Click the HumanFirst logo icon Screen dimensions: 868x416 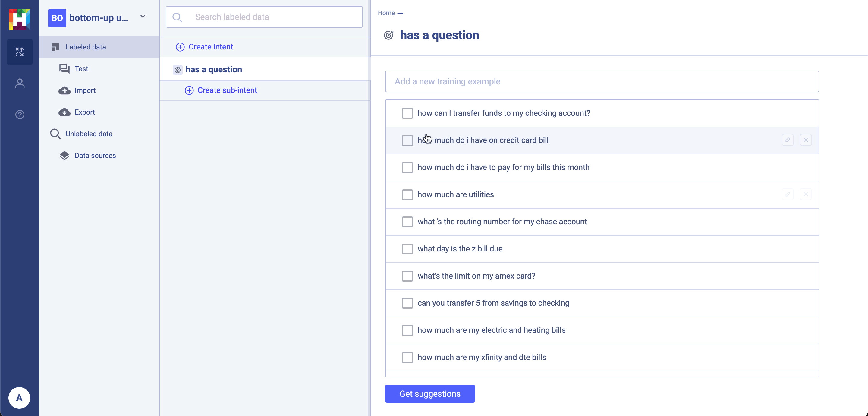tap(19, 19)
